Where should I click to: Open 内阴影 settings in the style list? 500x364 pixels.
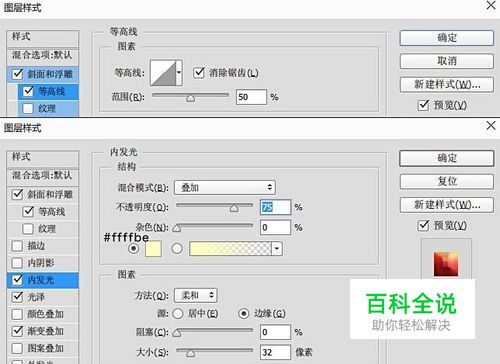tap(41, 263)
